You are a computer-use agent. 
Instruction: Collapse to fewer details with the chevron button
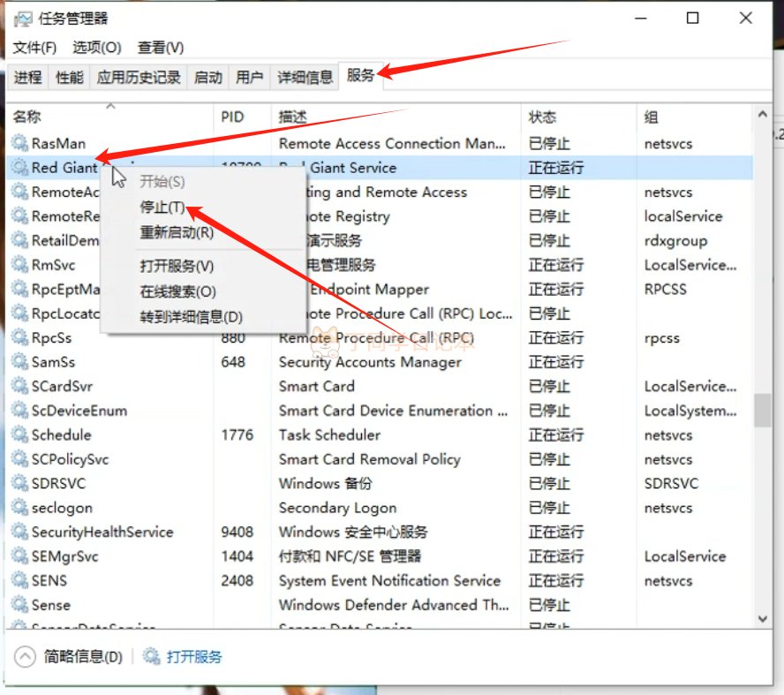point(26,656)
